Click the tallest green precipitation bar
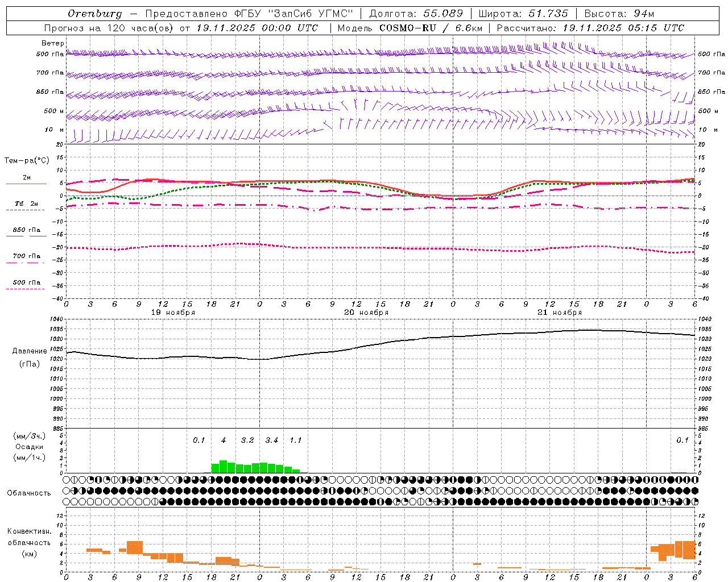 224,467
